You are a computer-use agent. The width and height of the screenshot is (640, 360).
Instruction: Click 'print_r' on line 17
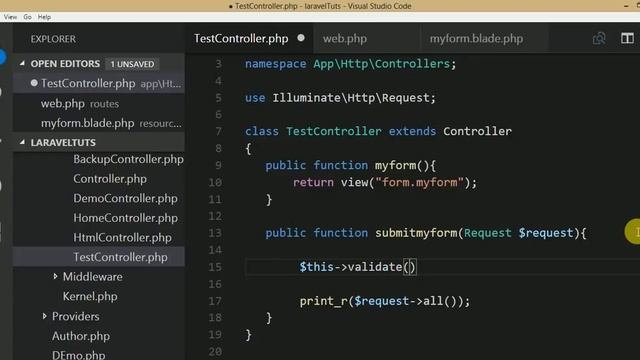point(324,301)
